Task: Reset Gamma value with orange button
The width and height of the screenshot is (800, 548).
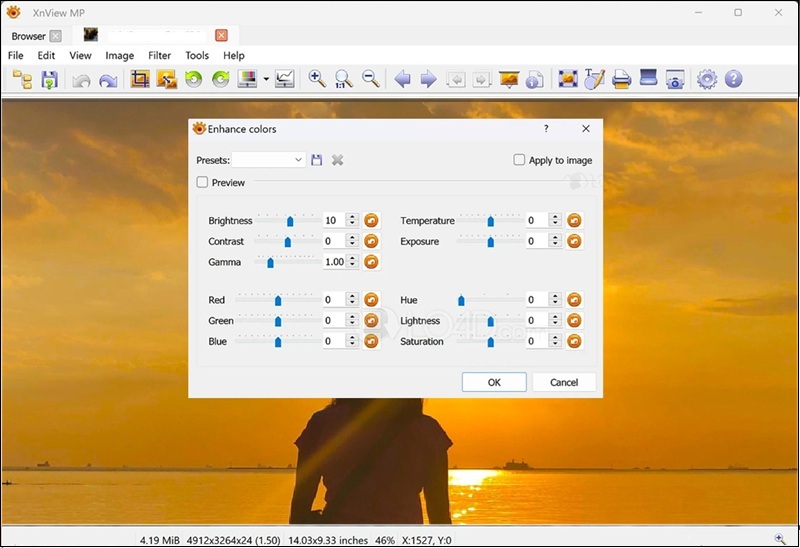Action: [371, 262]
